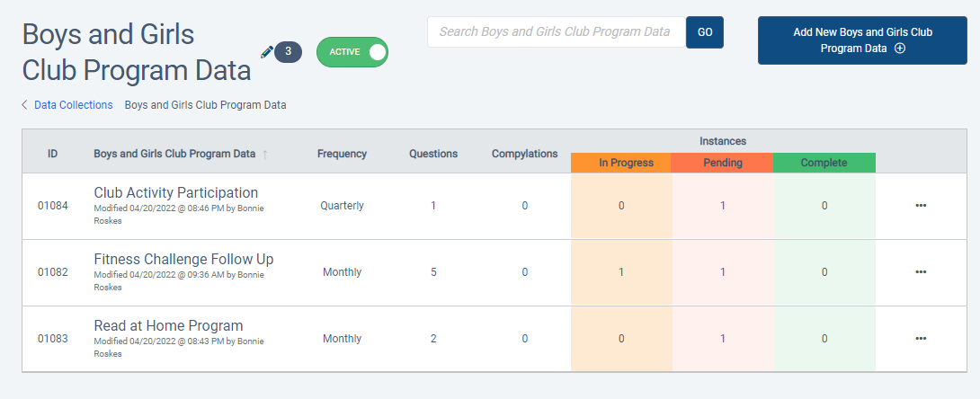Add New Boys and Girls Club Program Data
Image resolution: width=980 pixels, height=399 pixels.
(x=862, y=40)
